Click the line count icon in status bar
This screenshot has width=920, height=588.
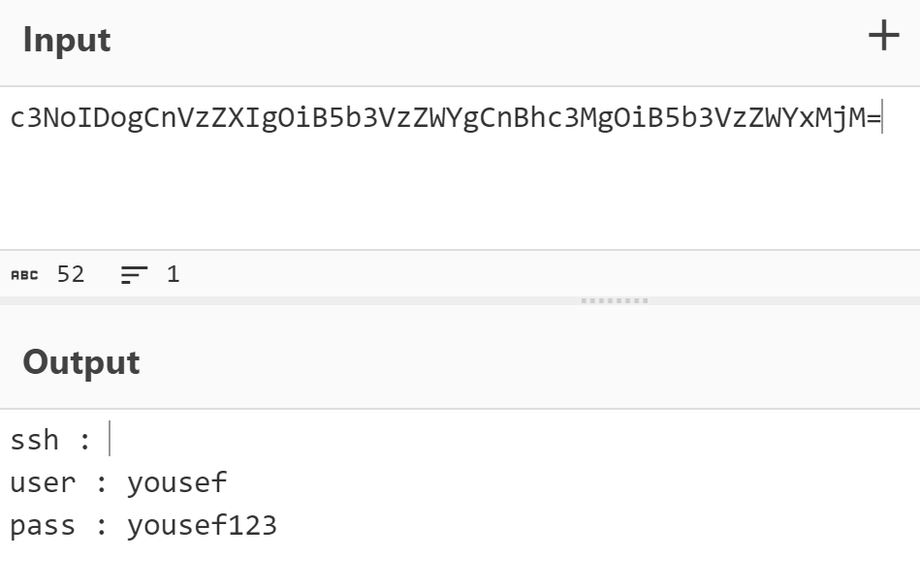pos(130,275)
